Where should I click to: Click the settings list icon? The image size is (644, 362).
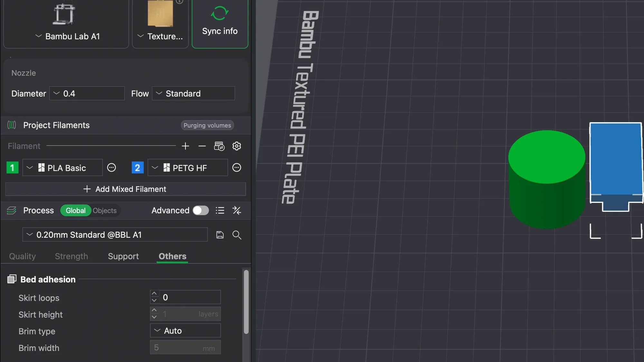[x=220, y=210]
